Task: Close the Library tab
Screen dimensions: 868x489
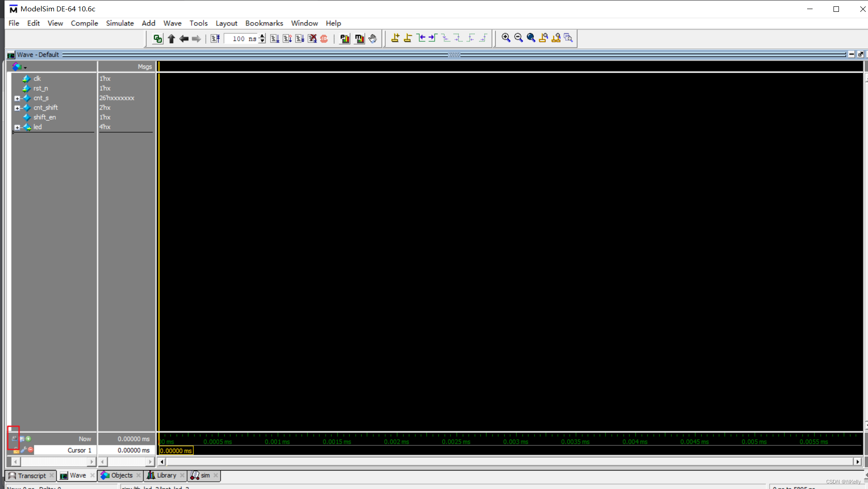Action: point(182,475)
